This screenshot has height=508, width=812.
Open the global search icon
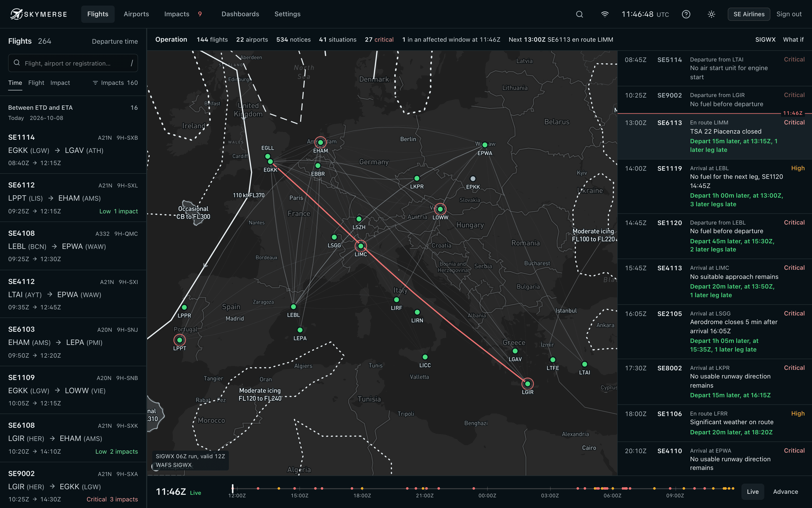click(x=580, y=14)
